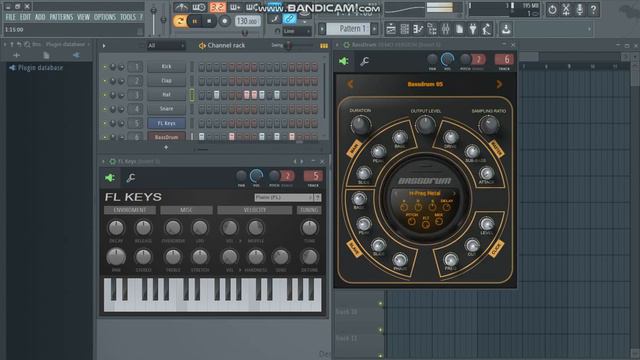Go to previous BassDrum preset arrow

tap(350, 84)
